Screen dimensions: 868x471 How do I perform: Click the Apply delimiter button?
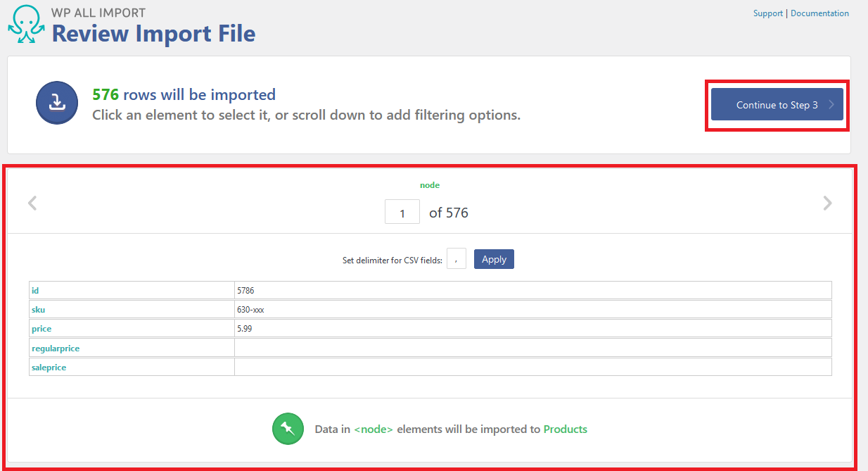pyautogui.click(x=494, y=259)
